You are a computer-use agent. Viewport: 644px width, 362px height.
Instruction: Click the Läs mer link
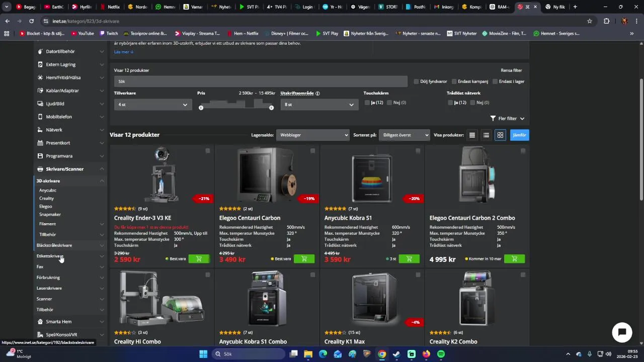124,52
